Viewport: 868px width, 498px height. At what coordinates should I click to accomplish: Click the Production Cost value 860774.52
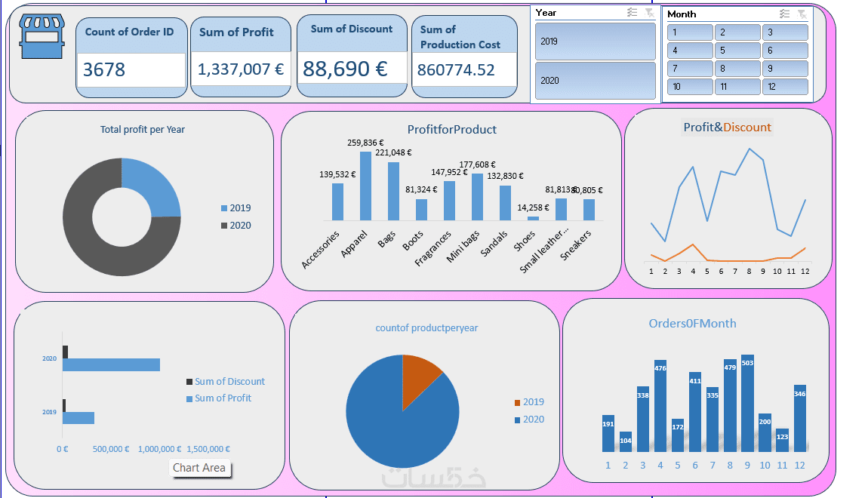(456, 69)
